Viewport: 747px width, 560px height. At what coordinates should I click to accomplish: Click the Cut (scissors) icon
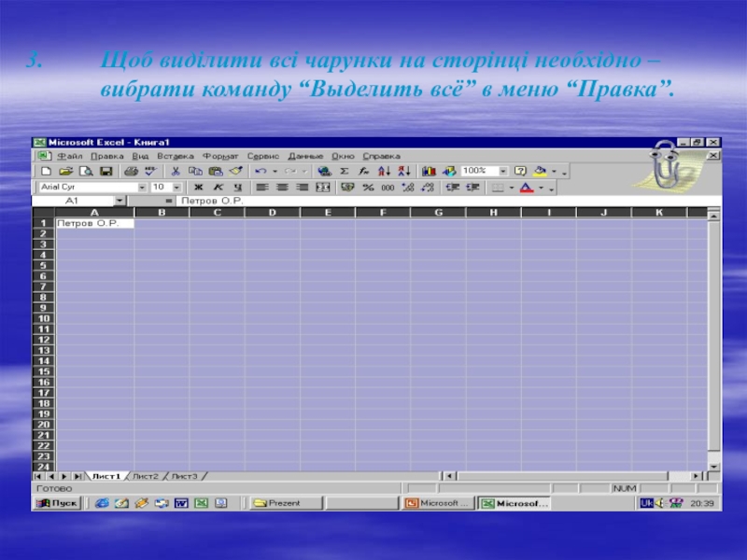175,172
